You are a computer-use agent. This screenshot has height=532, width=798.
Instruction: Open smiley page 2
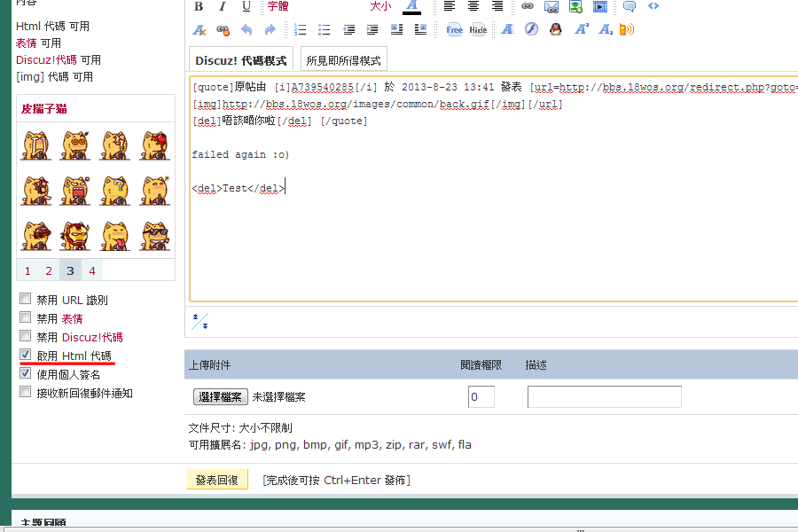[49, 270]
